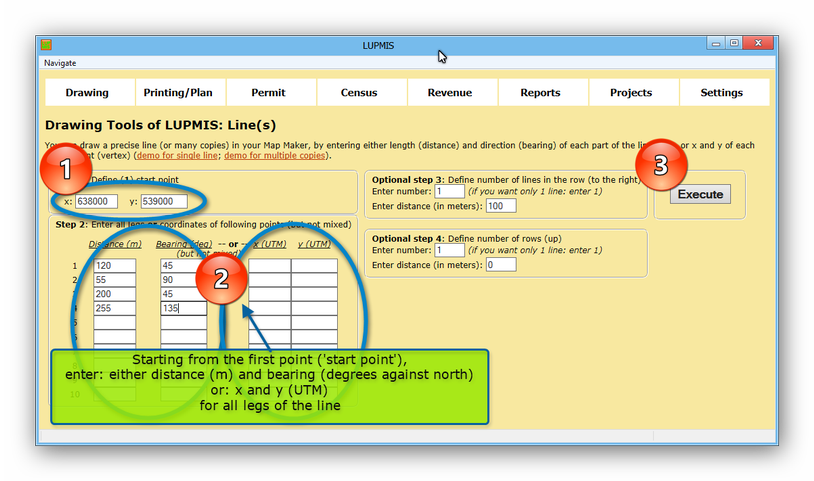Open the Revenue tab

pyautogui.click(x=452, y=92)
